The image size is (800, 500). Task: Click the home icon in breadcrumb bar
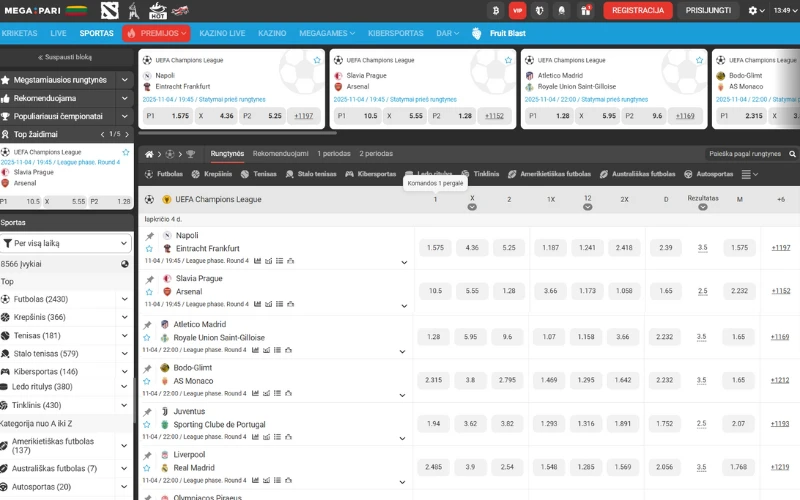[149, 154]
